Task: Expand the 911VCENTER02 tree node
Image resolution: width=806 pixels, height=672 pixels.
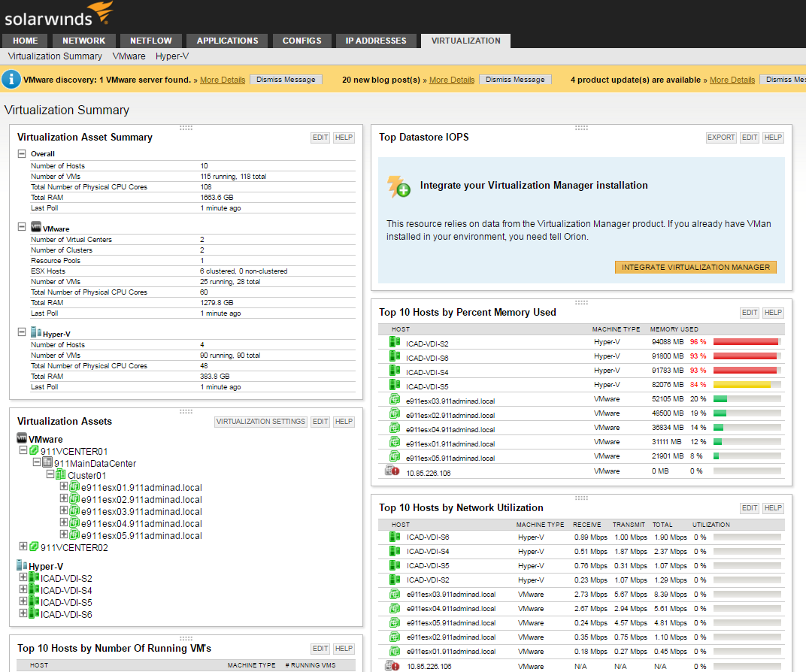Action: tap(23, 546)
